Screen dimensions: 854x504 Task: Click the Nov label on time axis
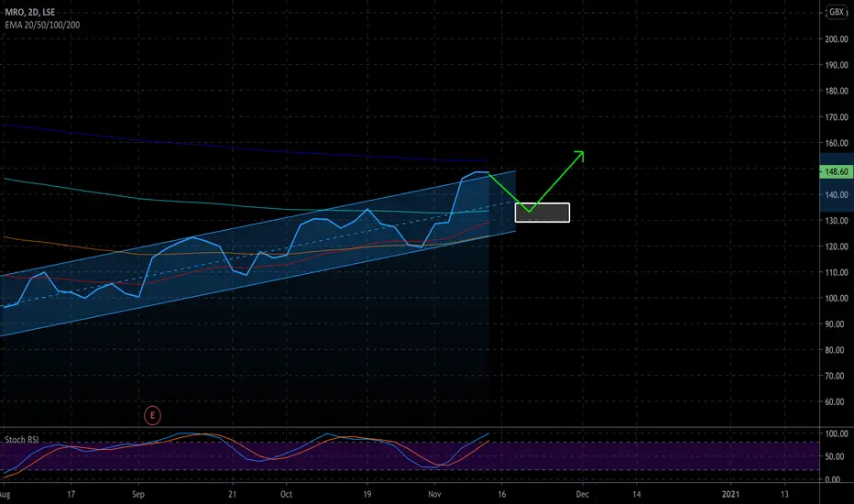point(434,494)
